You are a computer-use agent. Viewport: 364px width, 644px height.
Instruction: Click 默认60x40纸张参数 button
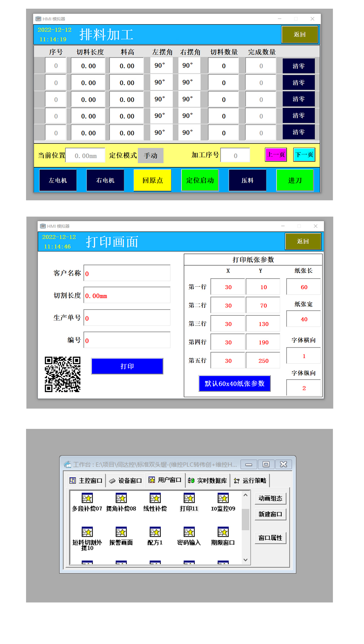coord(235,383)
